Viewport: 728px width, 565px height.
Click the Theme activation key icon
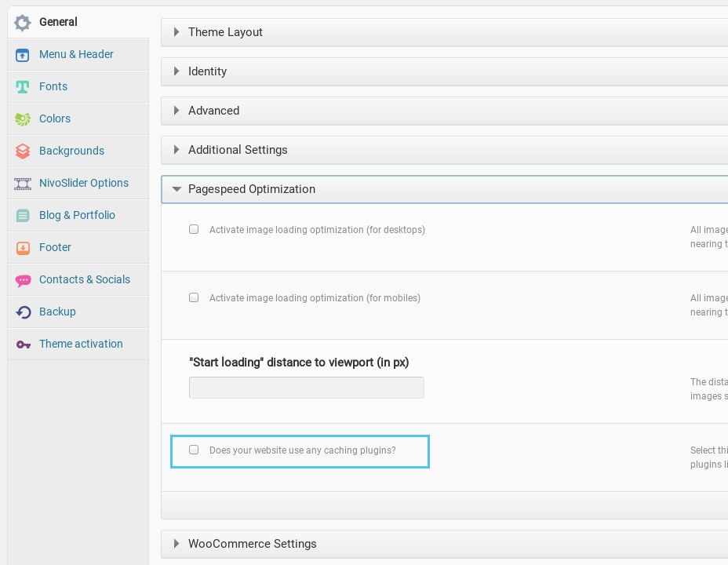[24, 344]
